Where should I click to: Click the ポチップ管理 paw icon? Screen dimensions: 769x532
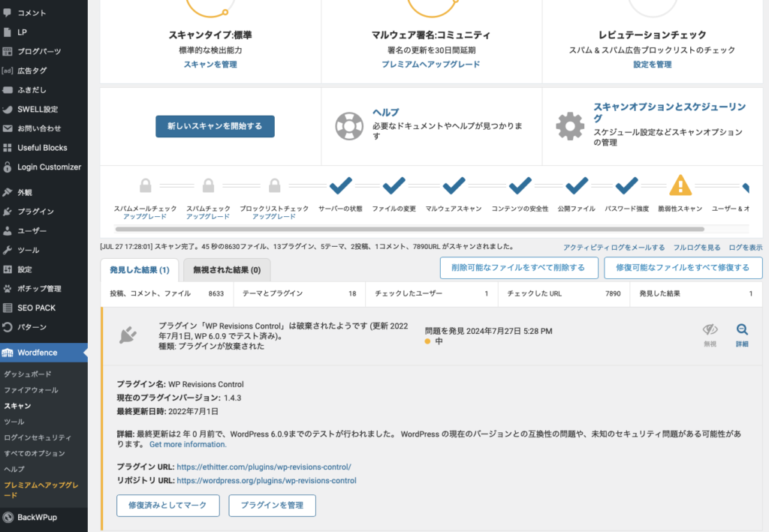[8, 289]
